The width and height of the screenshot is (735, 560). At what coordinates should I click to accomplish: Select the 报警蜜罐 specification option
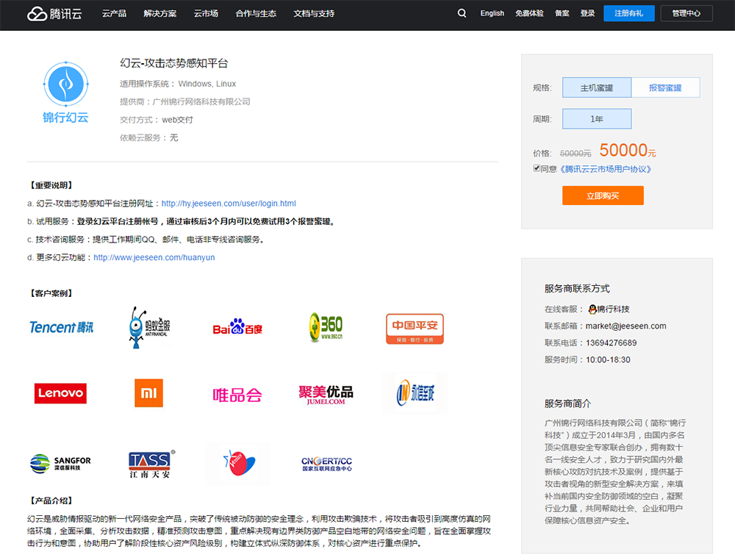(666, 87)
